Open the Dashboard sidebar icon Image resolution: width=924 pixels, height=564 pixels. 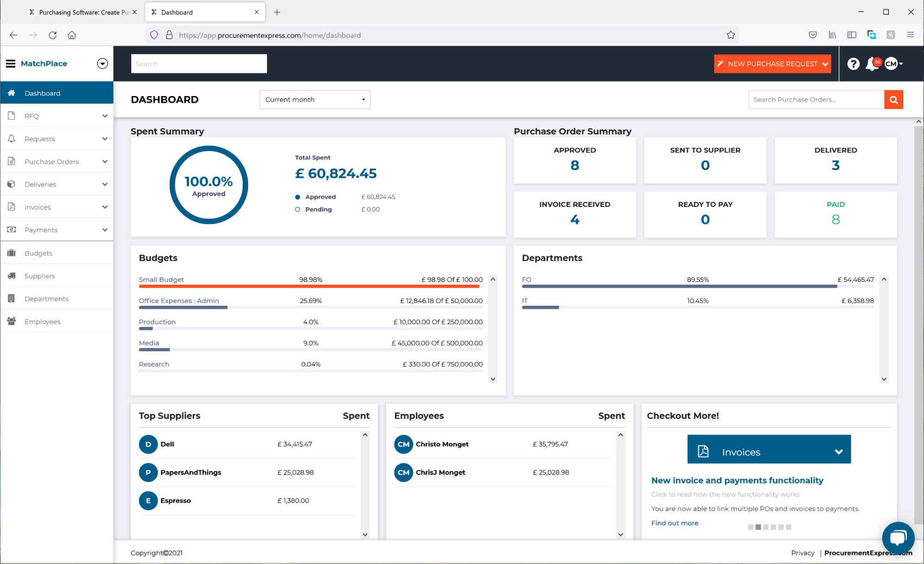[x=11, y=93]
